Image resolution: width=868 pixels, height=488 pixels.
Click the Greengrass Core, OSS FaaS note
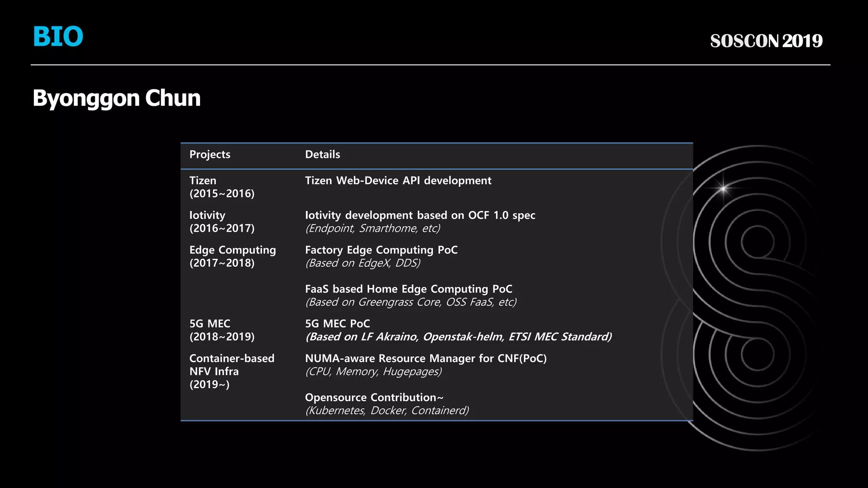pyautogui.click(x=411, y=302)
